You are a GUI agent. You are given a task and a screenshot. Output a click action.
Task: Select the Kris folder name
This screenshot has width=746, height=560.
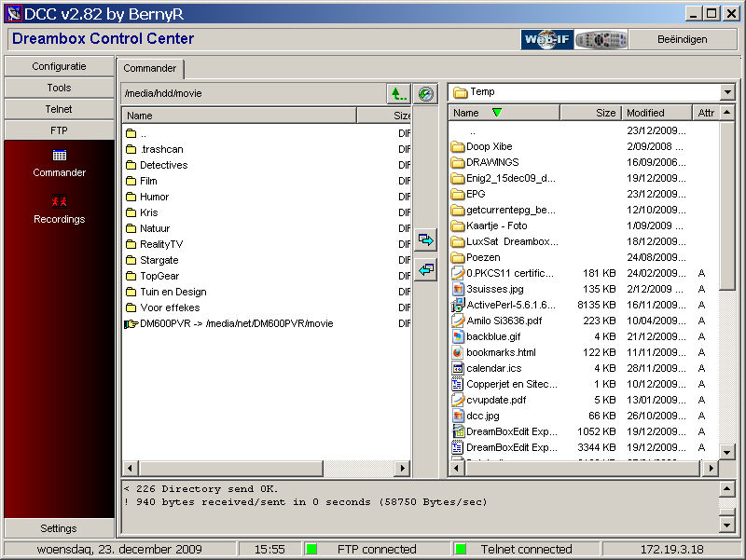(x=149, y=213)
